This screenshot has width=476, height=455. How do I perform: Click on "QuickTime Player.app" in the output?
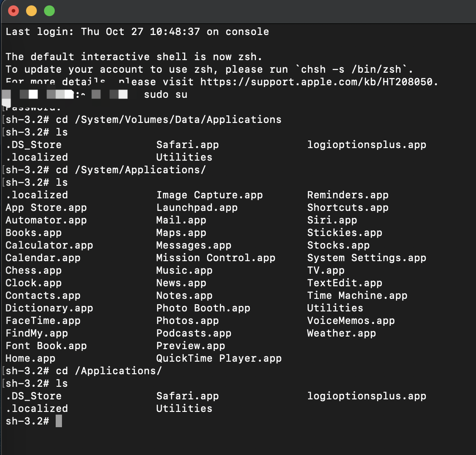click(x=219, y=359)
